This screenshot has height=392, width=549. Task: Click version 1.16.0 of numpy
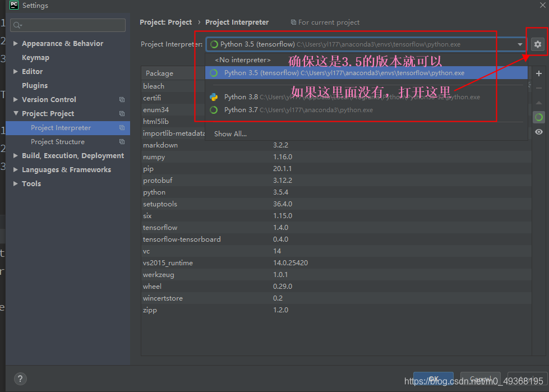click(x=283, y=157)
